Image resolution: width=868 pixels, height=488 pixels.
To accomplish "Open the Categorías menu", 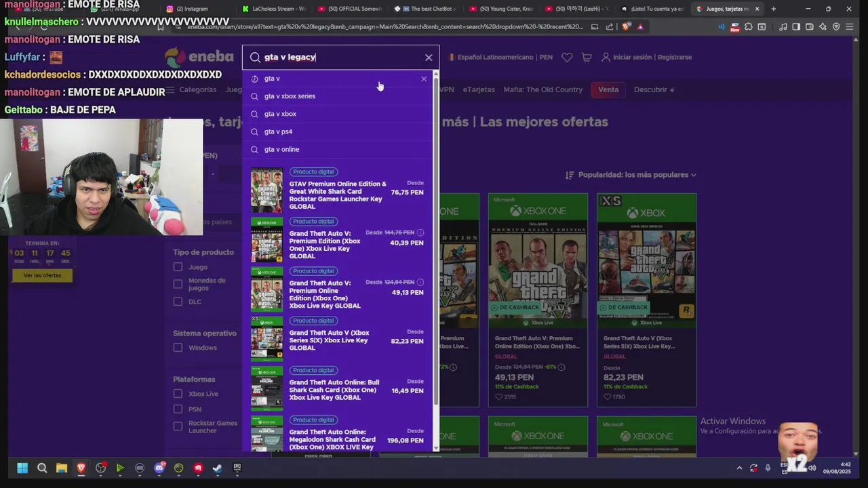I will pyautogui.click(x=192, y=89).
